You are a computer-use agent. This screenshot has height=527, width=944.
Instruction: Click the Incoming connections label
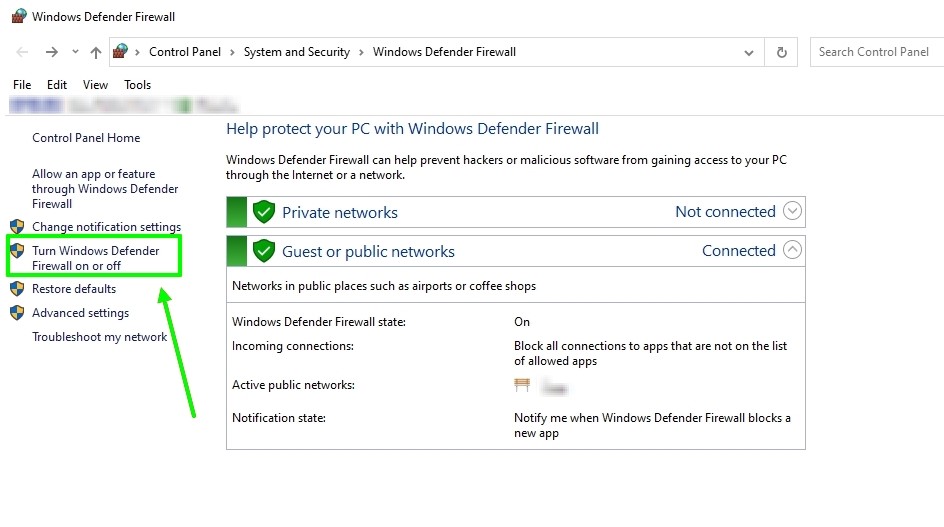pos(293,346)
